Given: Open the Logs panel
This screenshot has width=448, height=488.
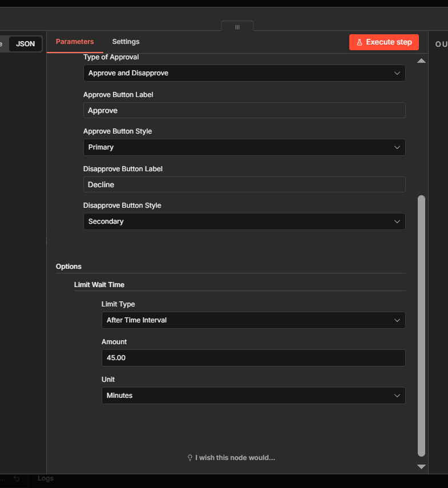Looking at the screenshot, I should pyautogui.click(x=46, y=478).
